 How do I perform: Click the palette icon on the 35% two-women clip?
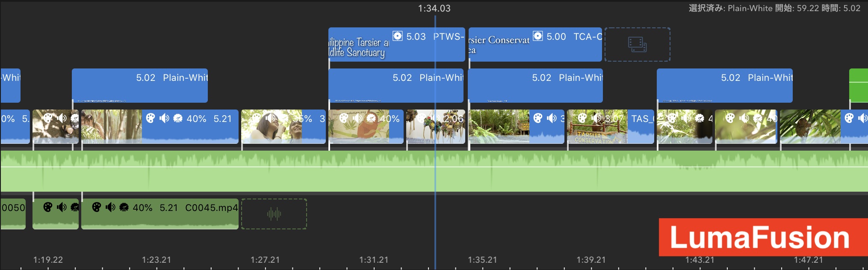tap(257, 118)
